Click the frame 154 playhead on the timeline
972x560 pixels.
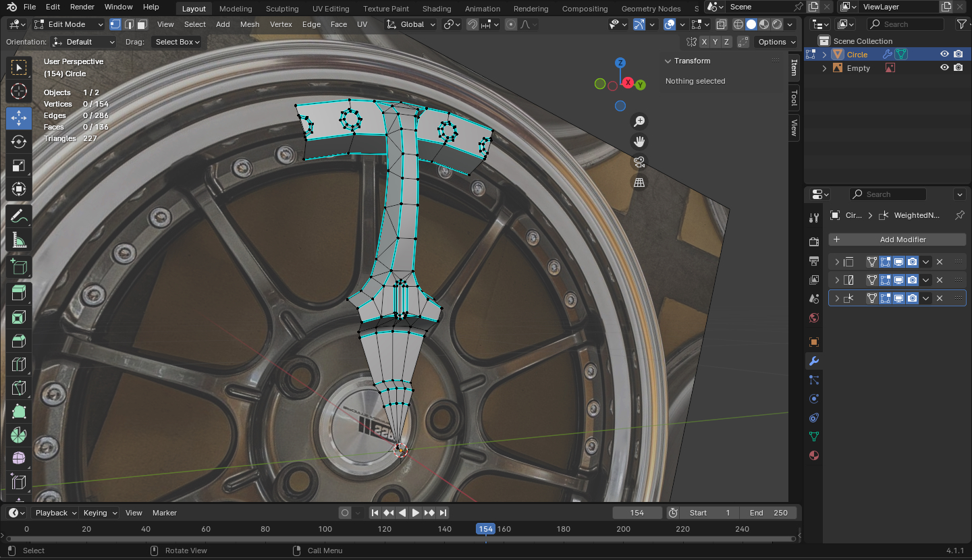(x=485, y=529)
